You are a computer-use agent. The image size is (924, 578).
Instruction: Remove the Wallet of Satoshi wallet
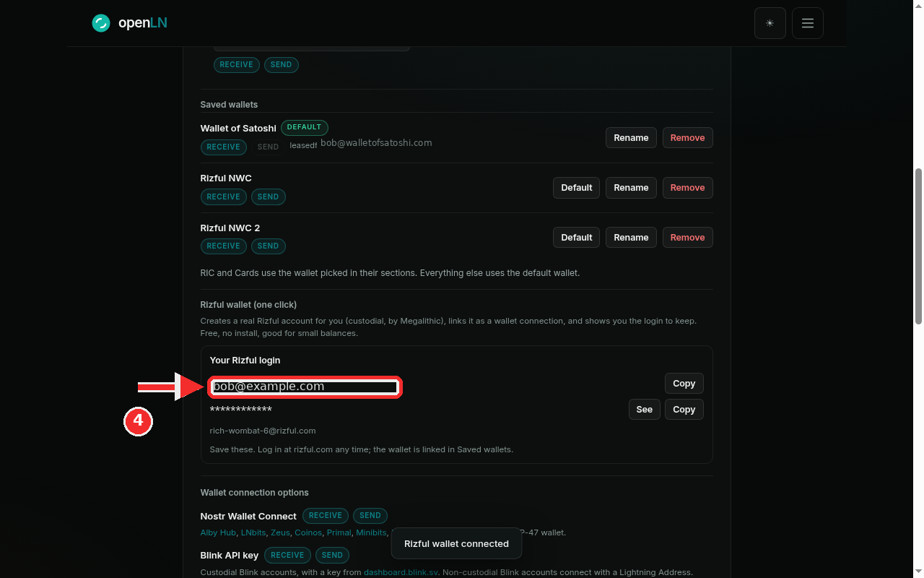[687, 138]
